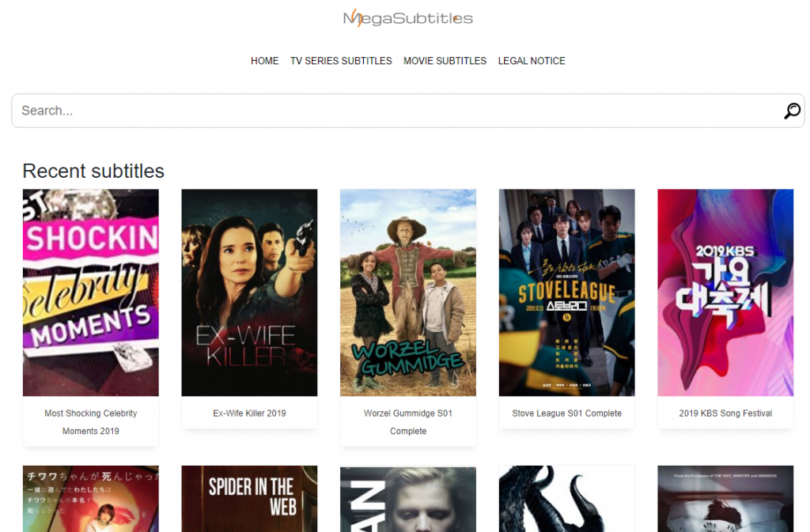
Task: Click the Spider in the Web poster
Action: tap(249, 499)
